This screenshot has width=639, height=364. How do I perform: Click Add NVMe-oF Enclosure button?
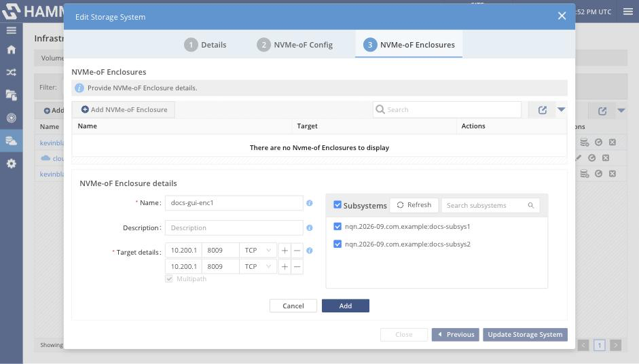tap(124, 109)
